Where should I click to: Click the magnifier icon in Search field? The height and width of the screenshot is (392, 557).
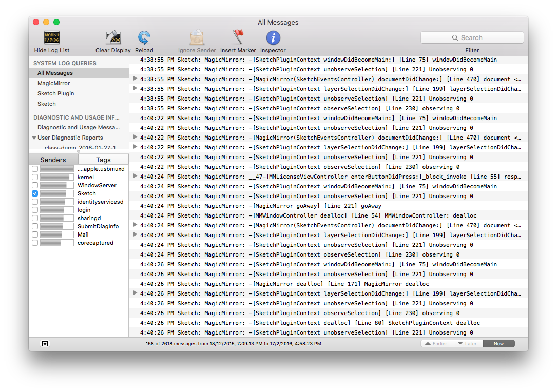(455, 37)
